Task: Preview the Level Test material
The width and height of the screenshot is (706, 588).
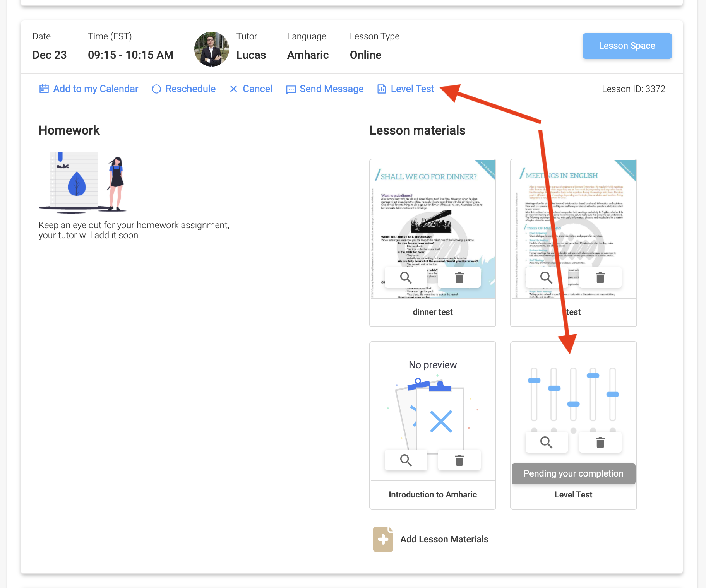Action: (546, 443)
